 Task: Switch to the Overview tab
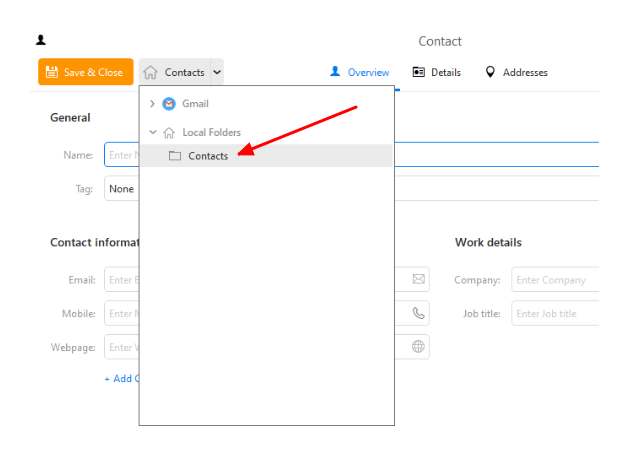(360, 72)
